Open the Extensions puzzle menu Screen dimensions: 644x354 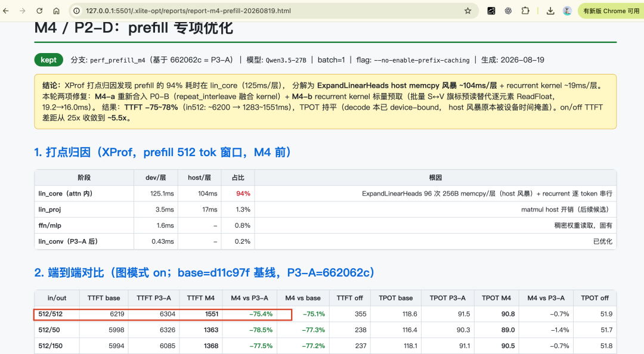525,11
